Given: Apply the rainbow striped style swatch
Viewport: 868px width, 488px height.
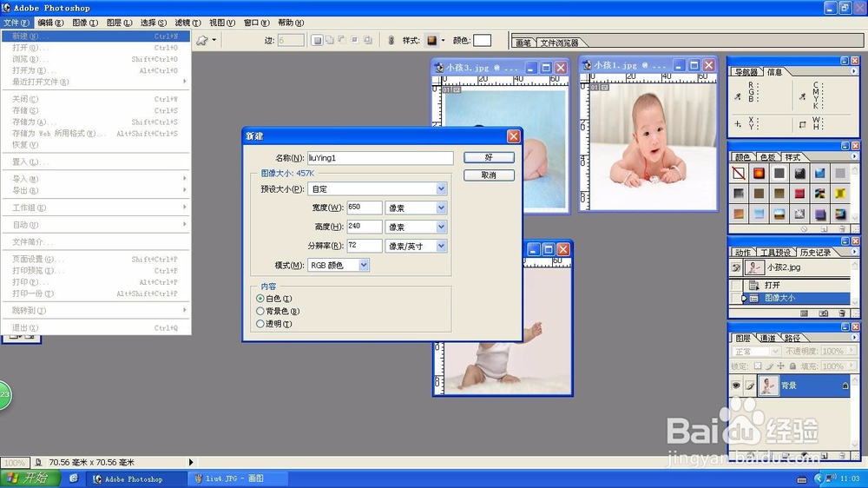Looking at the screenshot, I should coord(840,214).
